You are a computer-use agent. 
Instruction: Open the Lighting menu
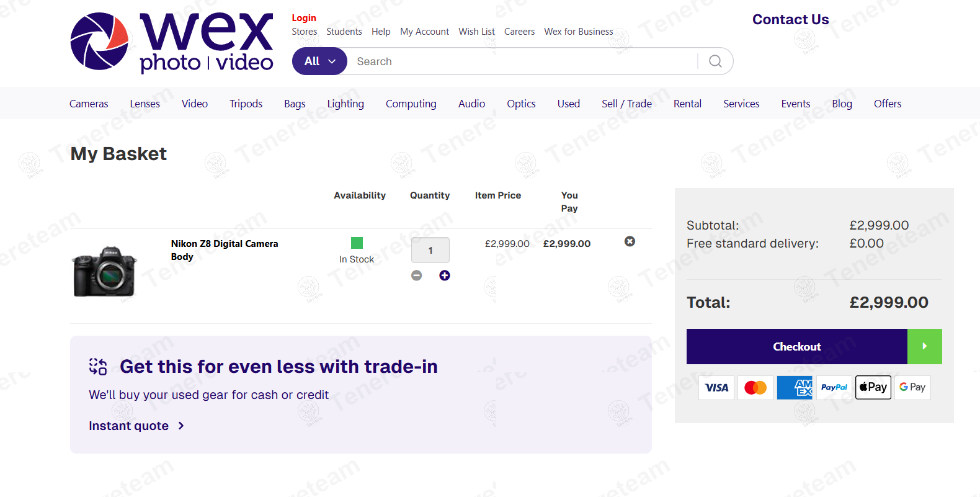(x=345, y=104)
